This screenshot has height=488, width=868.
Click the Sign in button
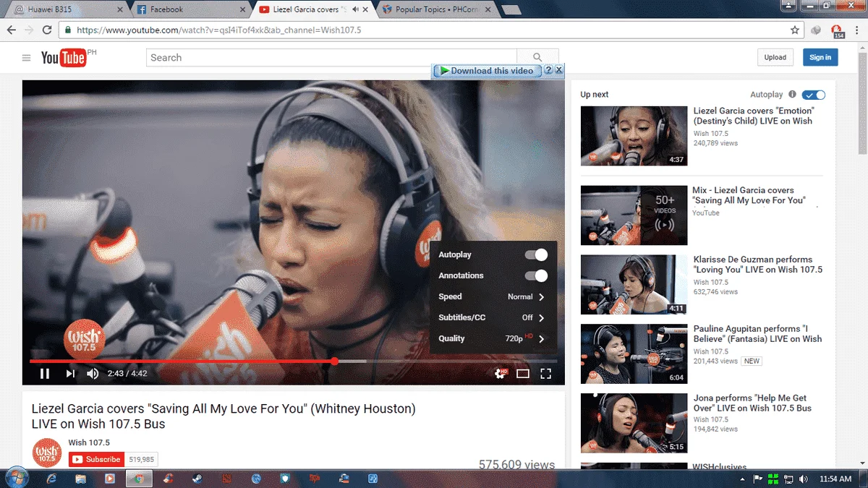click(x=820, y=57)
